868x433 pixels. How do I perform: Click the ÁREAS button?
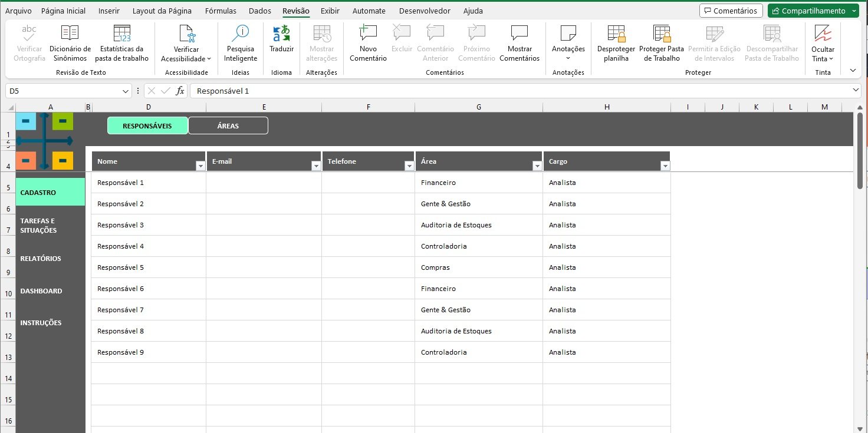(x=228, y=125)
